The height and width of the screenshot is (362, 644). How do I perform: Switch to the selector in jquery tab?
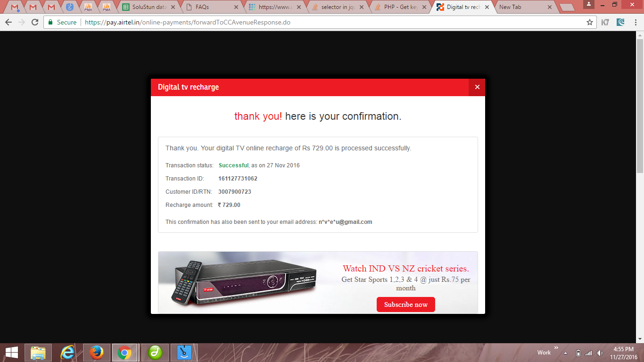(338, 7)
